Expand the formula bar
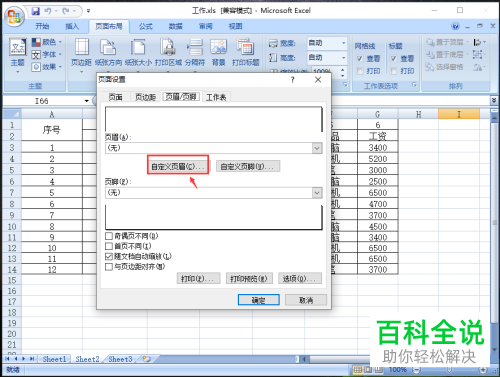500x377 pixels. coord(494,100)
